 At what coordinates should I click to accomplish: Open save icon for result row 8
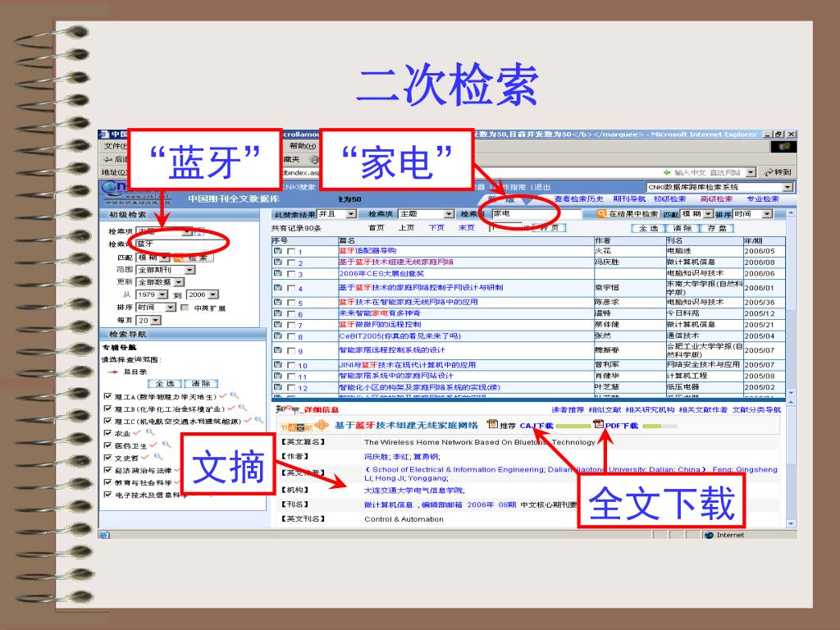coord(277,336)
